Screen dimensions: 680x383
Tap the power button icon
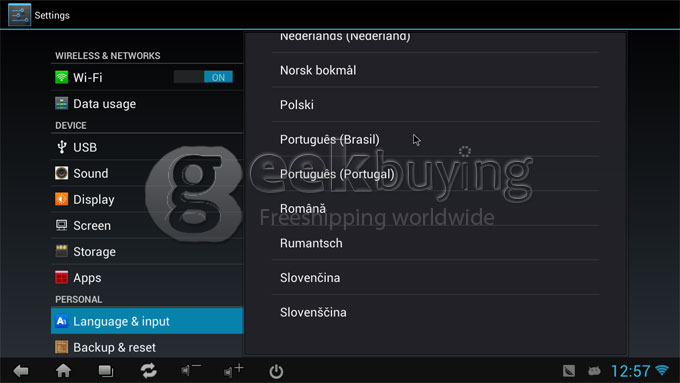pyautogui.click(x=276, y=371)
